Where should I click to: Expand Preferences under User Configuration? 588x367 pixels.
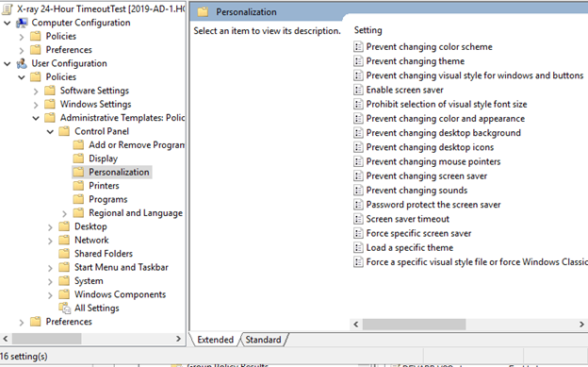coord(22,323)
